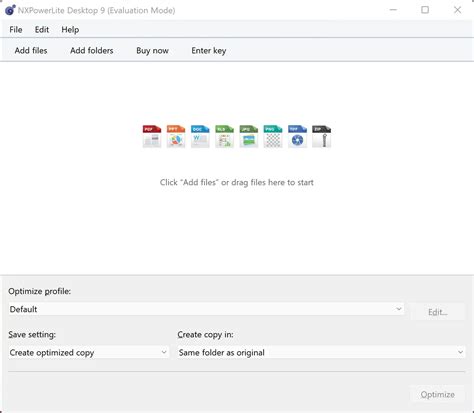
Task: Maximize the NXPowerLite window
Action: click(x=425, y=10)
